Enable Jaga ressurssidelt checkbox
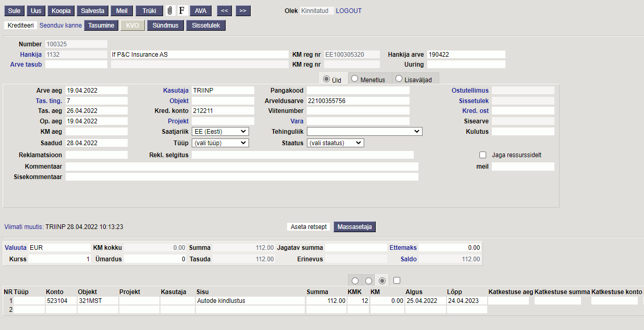644x330 pixels. pos(482,155)
